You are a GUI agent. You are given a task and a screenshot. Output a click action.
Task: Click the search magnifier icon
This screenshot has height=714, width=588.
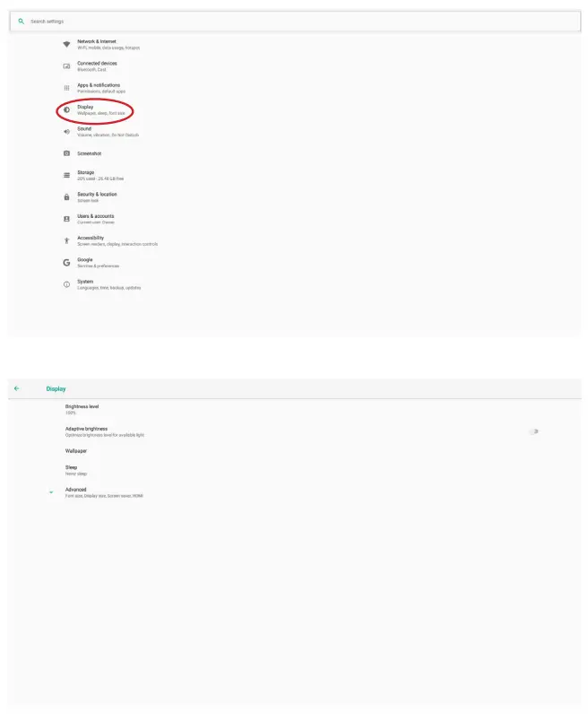(x=21, y=21)
